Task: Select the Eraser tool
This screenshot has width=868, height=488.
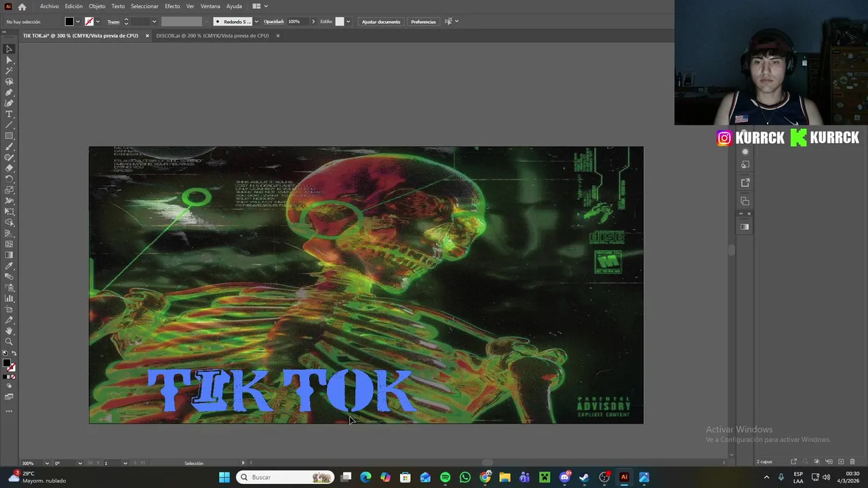Action: coord(9,168)
